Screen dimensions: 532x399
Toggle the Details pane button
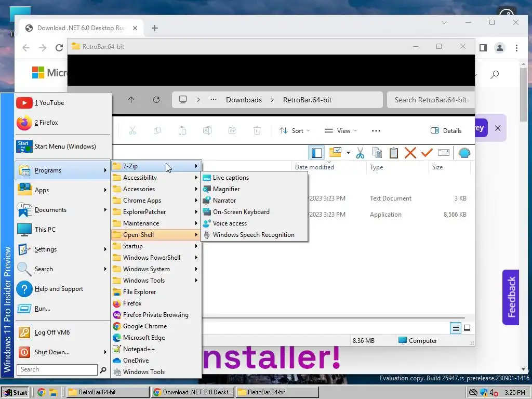446,131
